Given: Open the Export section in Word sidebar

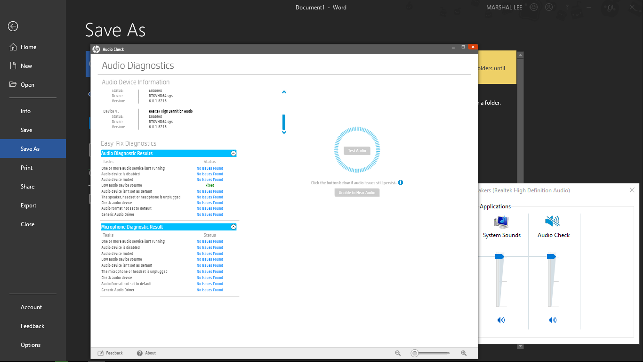Looking at the screenshot, I should pyautogui.click(x=28, y=205).
